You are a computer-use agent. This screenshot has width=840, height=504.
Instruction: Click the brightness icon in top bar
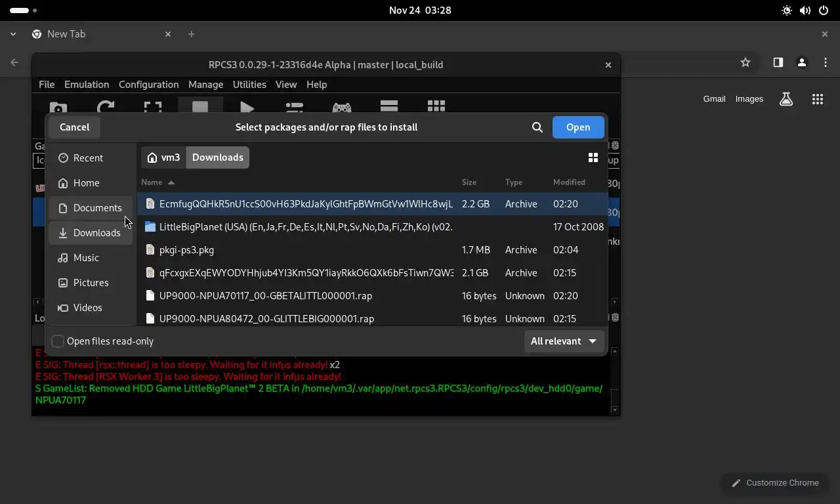[x=787, y=10]
